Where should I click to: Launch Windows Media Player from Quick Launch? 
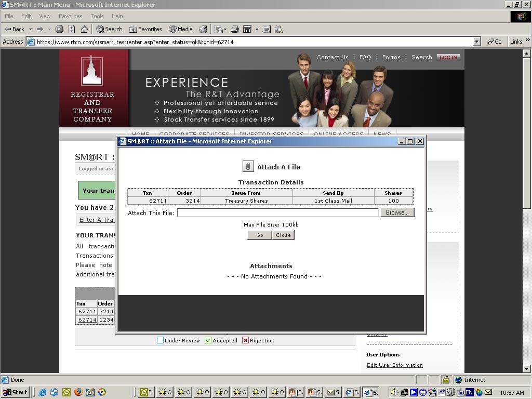point(102,392)
